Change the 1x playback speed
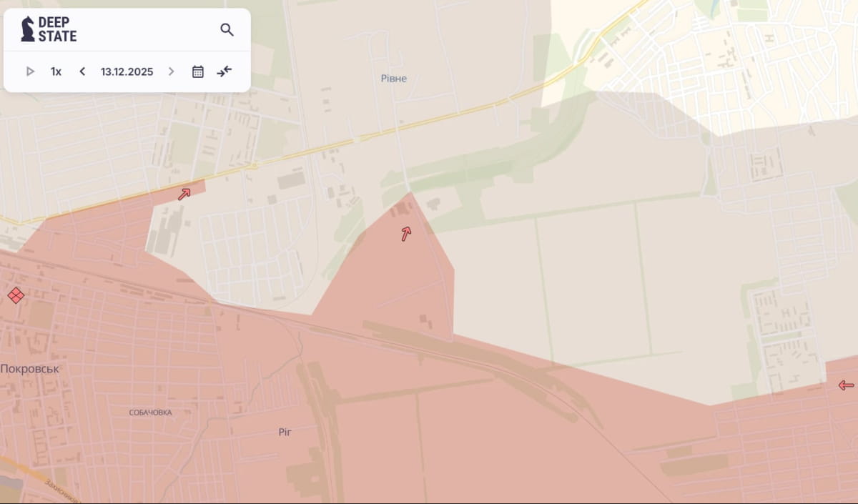 click(x=56, y=71)
